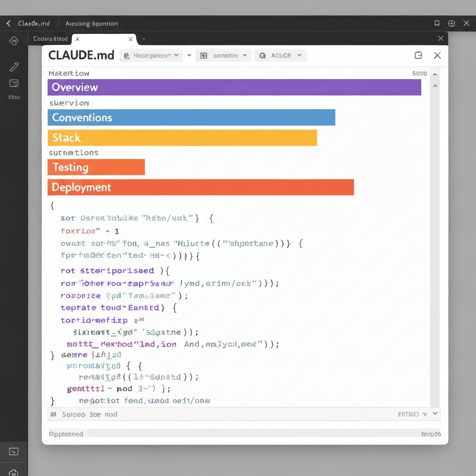Close the 'Cbcters fthted' tab
The image size is (476, 476).
(77, 39)
